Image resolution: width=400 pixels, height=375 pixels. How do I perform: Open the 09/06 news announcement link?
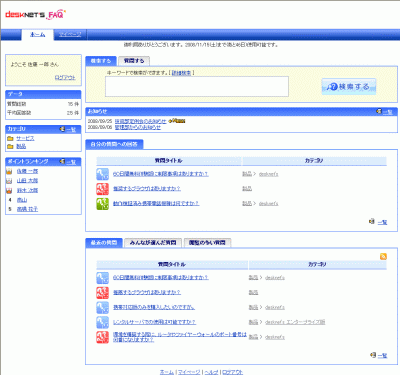[x=138, y=127]
